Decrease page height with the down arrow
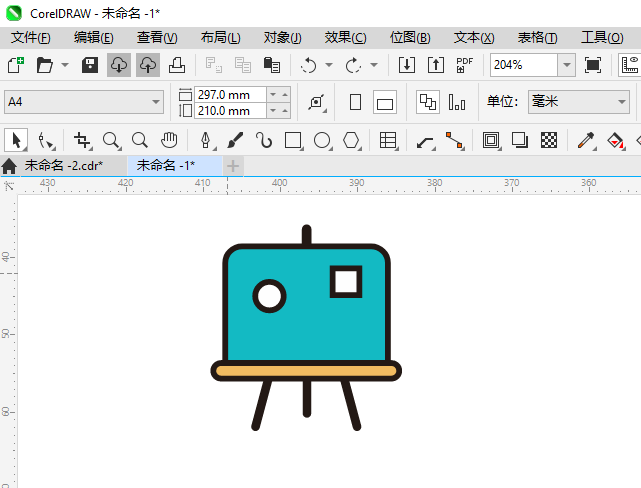The height and width of the screenshot is (488, 641). pos(273,111)
